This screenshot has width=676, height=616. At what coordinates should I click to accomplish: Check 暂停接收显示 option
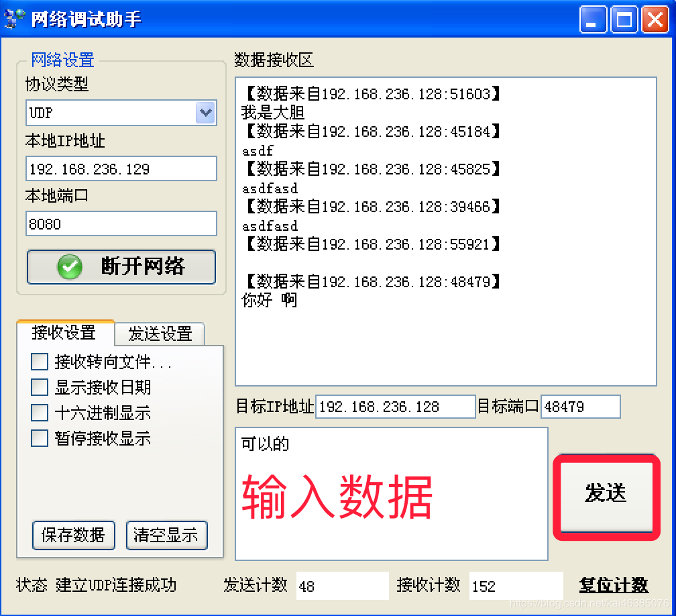coord(39,438)
